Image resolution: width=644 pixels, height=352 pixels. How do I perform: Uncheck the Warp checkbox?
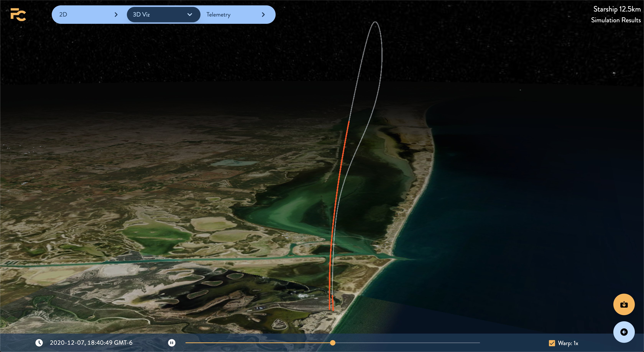[552, 343]
